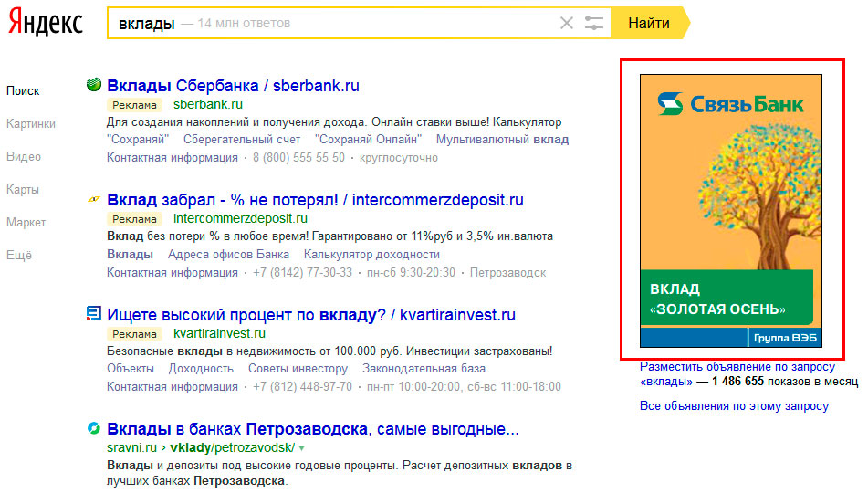Open the Ещё menu
The height and width of the screenshot is (493, 868).
[x=19, y=256]
